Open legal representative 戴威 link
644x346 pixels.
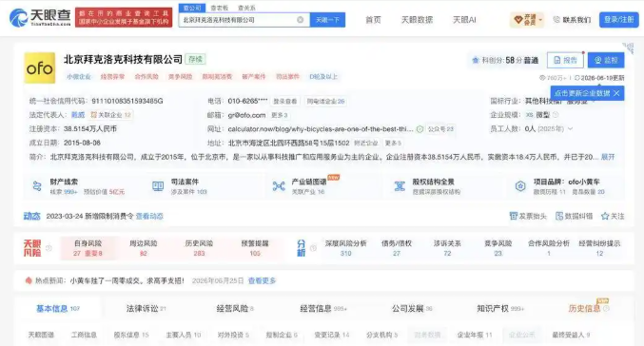pyautogui.click(x=78, y=115)
